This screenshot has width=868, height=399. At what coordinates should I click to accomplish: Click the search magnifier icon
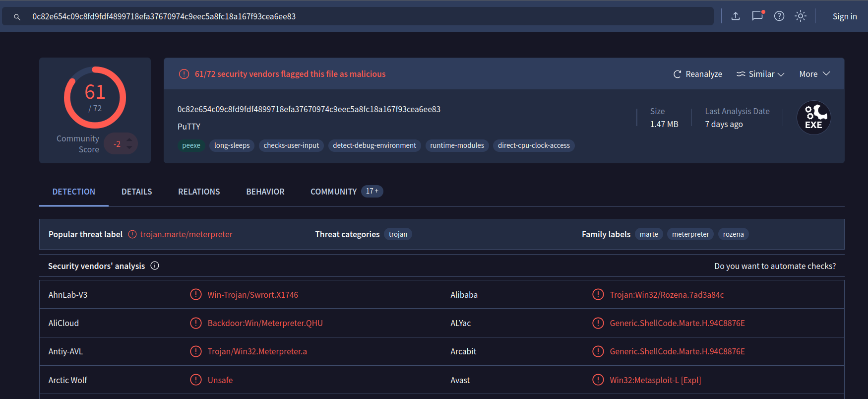pyautogui.click(x=17, y=17)
